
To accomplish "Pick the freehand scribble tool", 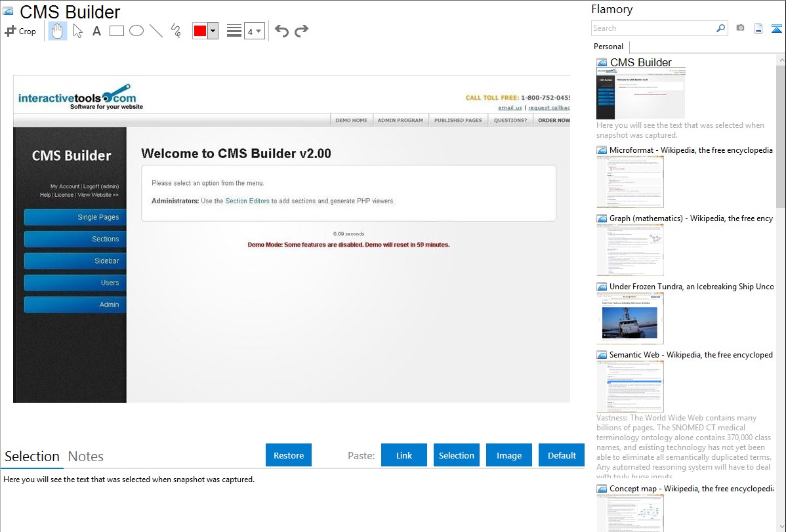I will point(176,31).
